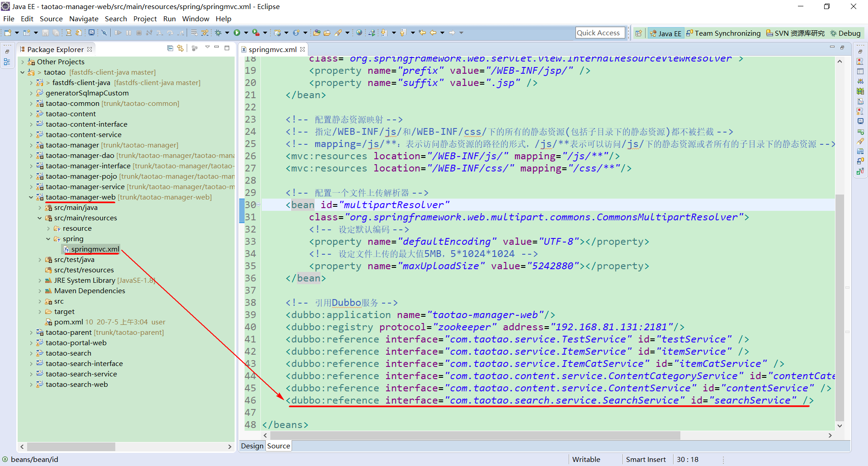Click the Open Perspective icon

click(638, 33)
